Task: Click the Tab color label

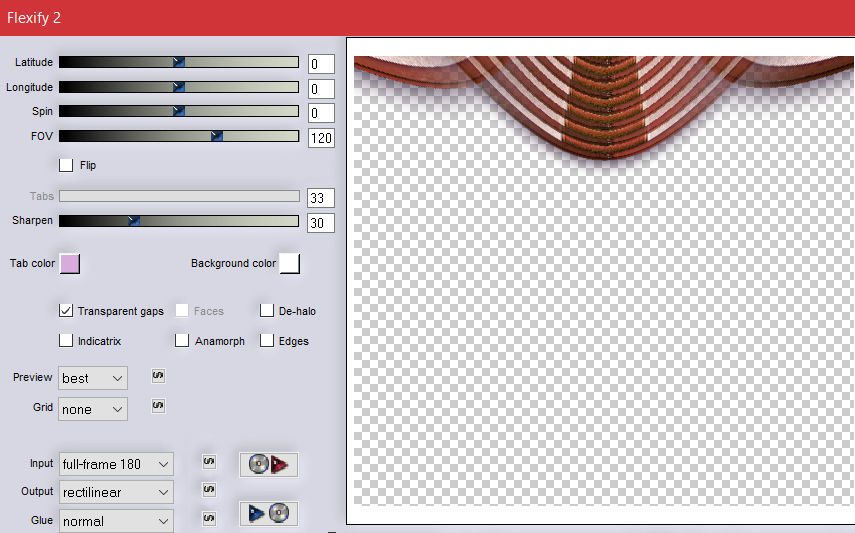Action: [32, 263]
